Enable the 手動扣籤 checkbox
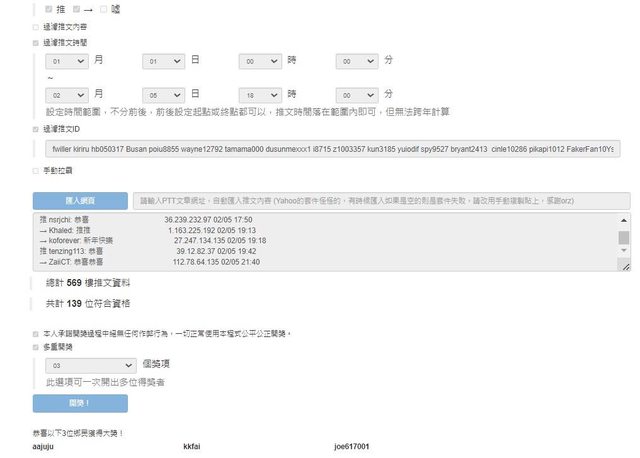 [x=37, y=172]
